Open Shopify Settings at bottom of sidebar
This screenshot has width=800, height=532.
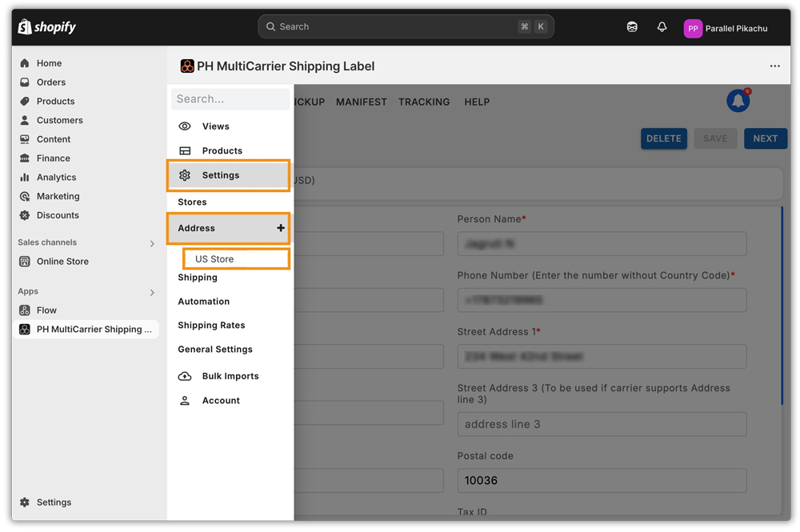pos(54,502)
